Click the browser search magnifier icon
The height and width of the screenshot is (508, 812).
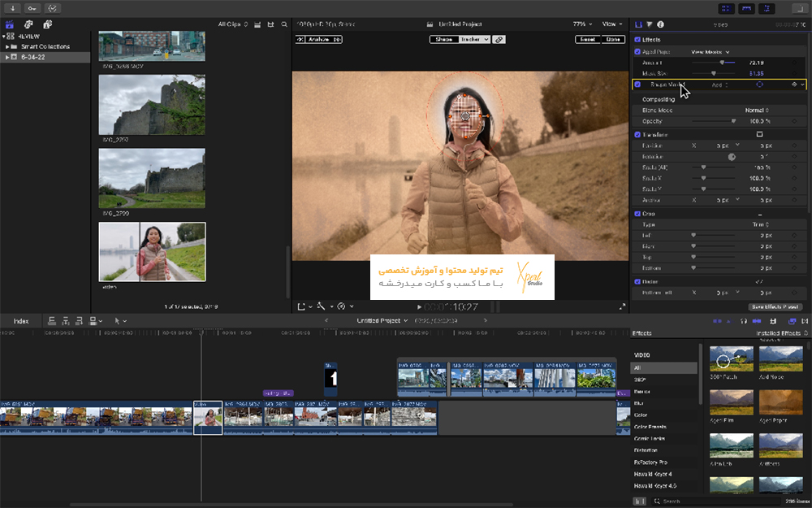(x=283, y=24)
